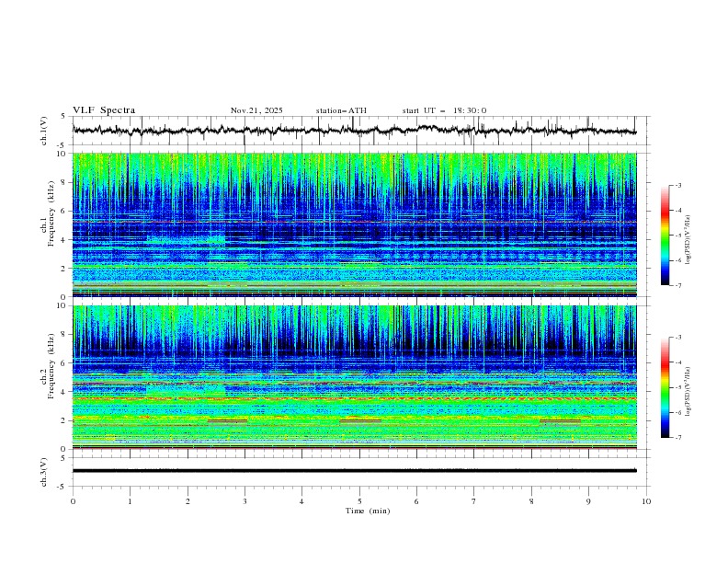Click the ch.2 spectrogram color bar
This screenshot has height=563, width=728.
coord(665,387)
